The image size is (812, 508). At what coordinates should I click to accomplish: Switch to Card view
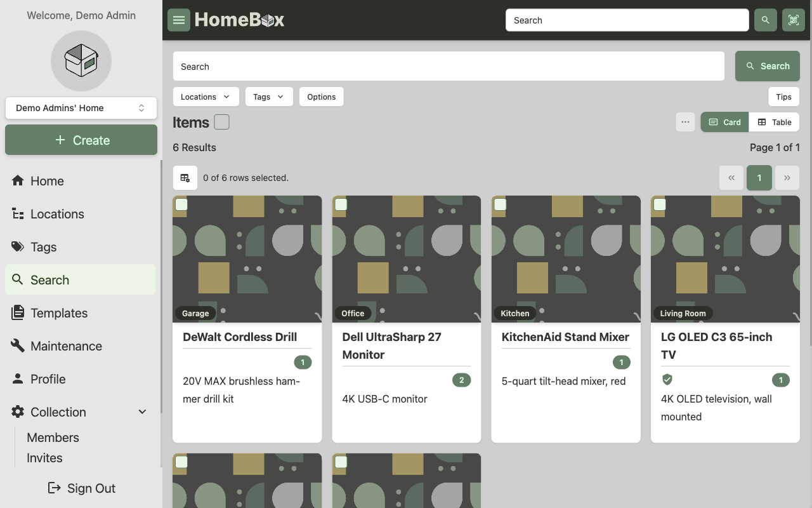724,122
